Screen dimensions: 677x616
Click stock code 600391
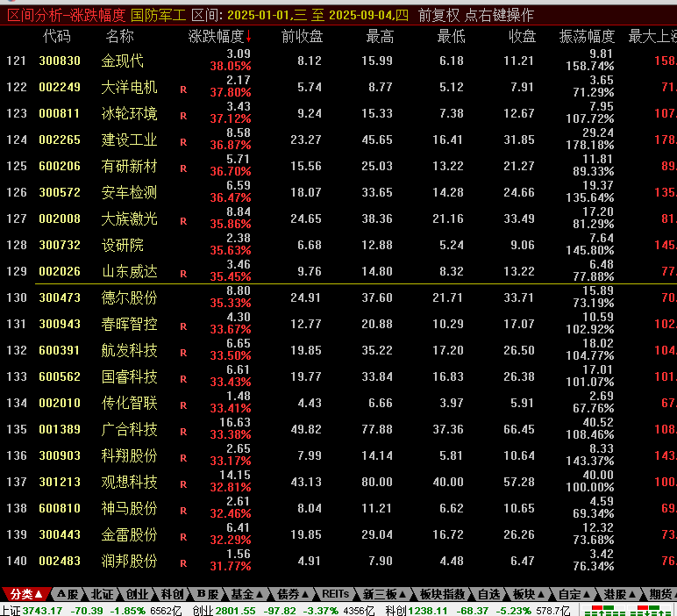point(60,350)
